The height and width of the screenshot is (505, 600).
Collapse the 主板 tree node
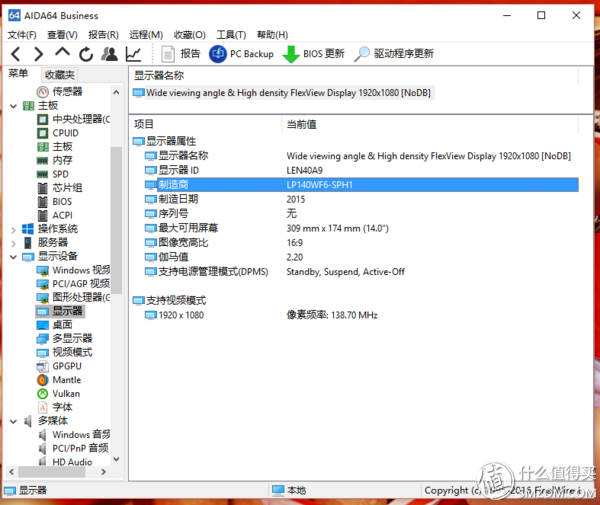tap(13, 106)
